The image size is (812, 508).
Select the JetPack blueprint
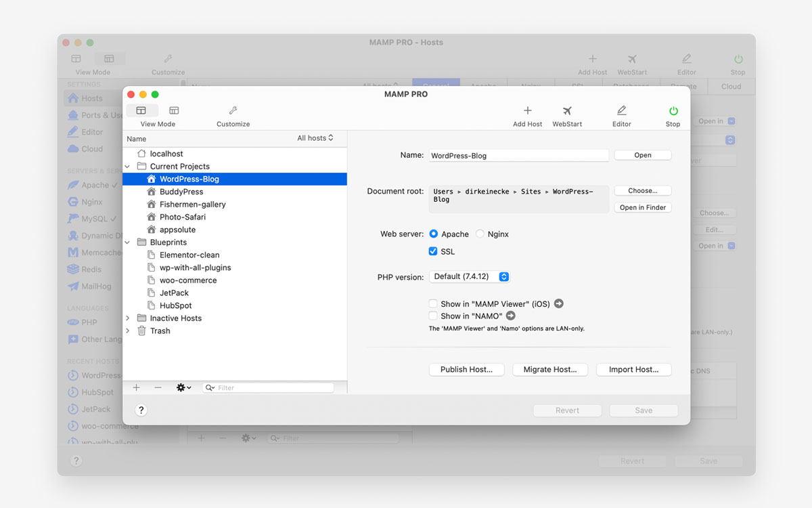click(235, 293)
